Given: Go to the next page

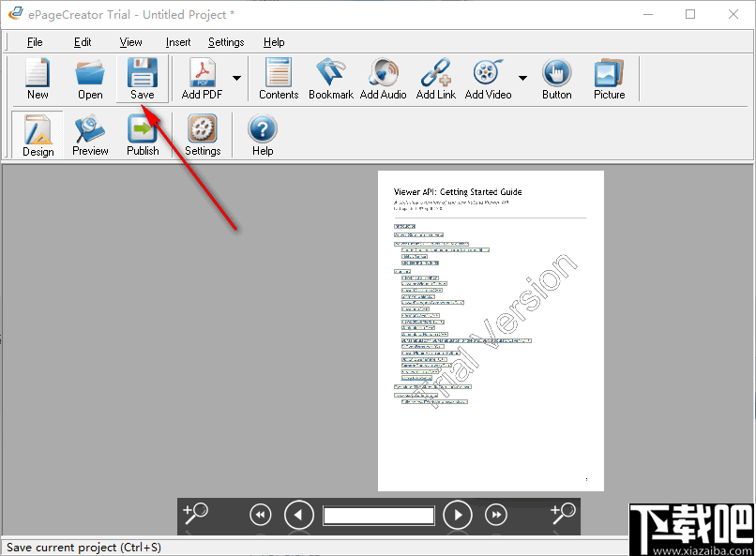Looking at the screenshot, I should 458,515.
